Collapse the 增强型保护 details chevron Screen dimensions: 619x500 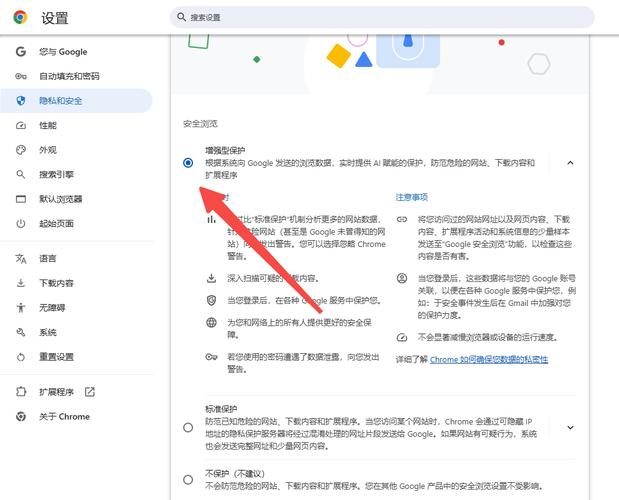click(570, 163)
